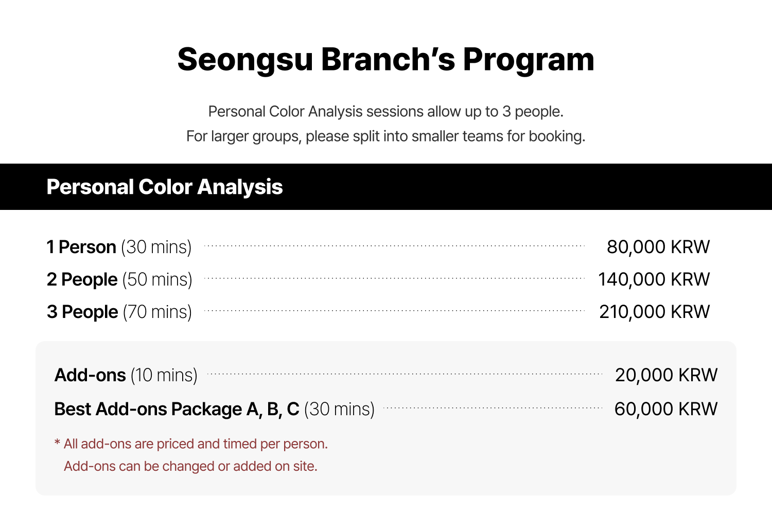
Task: Select the "Add-ons (10 mins)" item
Action: coord(126,375)
